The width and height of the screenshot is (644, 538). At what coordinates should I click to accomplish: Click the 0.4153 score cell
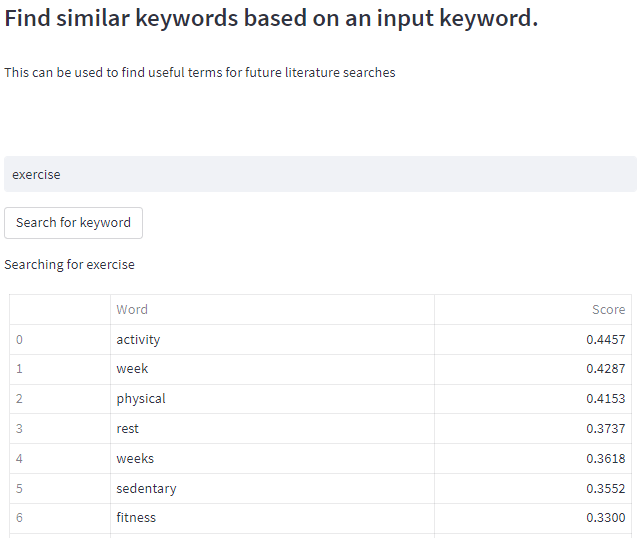point(532,399)
